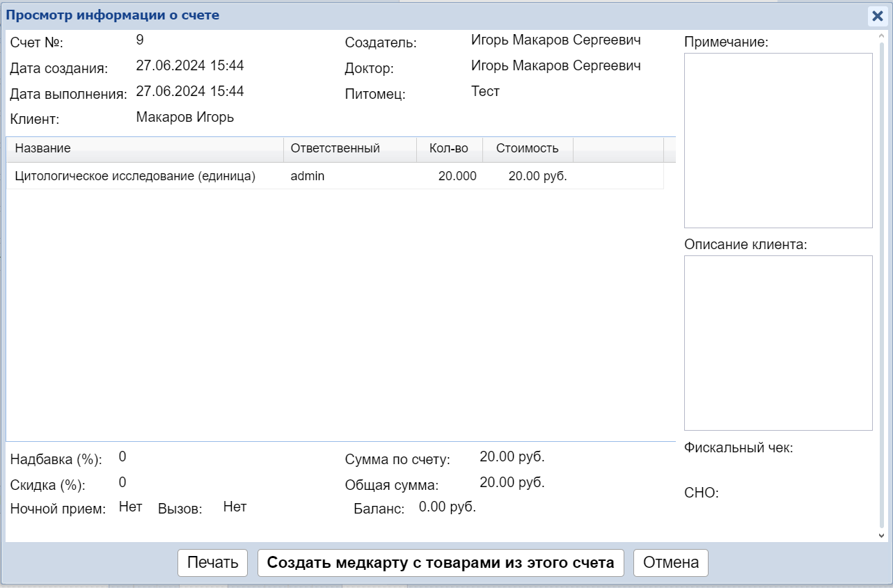Click the Общая сумма value
Screen dimensions: 893x588
coord(512,482)
